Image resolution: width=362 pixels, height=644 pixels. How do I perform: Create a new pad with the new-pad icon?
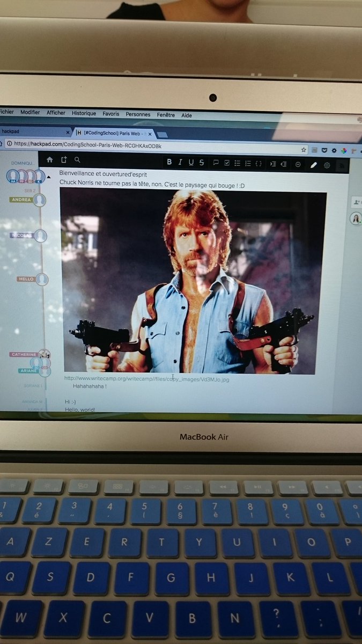click(x=64, y=159)
